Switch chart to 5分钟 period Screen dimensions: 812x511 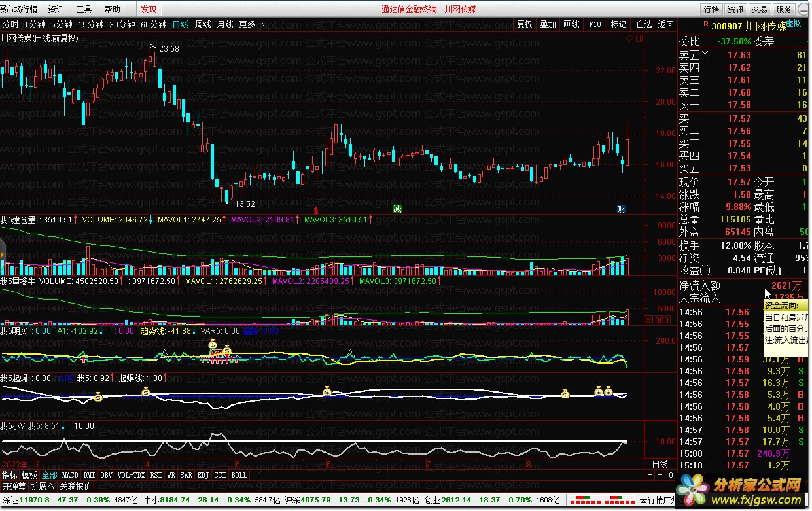pos(62,24)
